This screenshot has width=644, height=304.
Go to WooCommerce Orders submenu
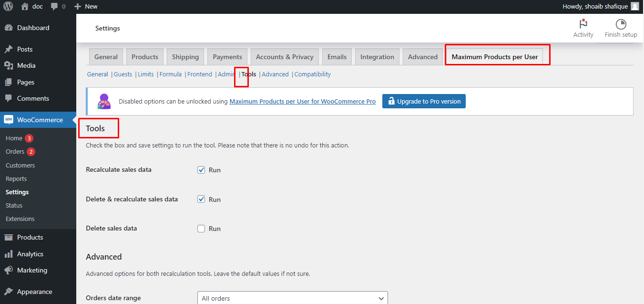pyautogui.click(x=15, y=152)
